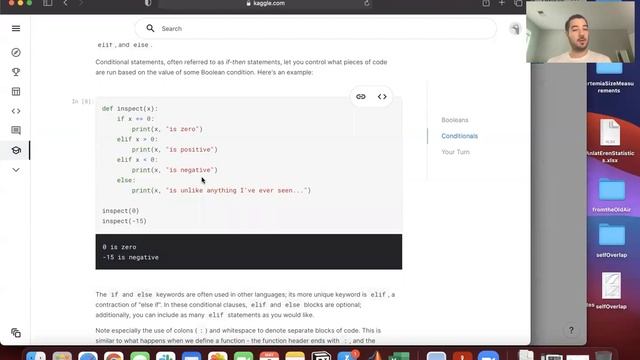Select fromtheOldAir folder on desktop
Image resolution: width=640 pixels, height=360 pixels.
point(611,195)
